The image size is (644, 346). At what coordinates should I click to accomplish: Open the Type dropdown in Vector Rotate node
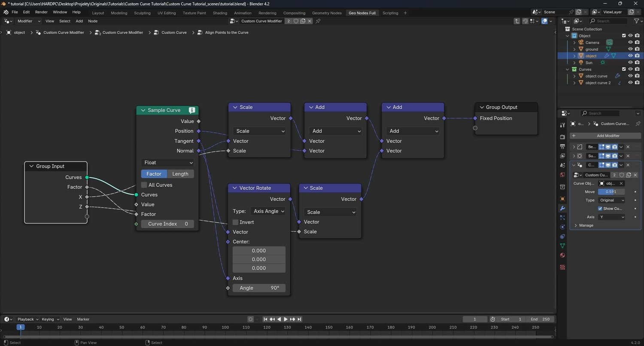click(268, 211)
